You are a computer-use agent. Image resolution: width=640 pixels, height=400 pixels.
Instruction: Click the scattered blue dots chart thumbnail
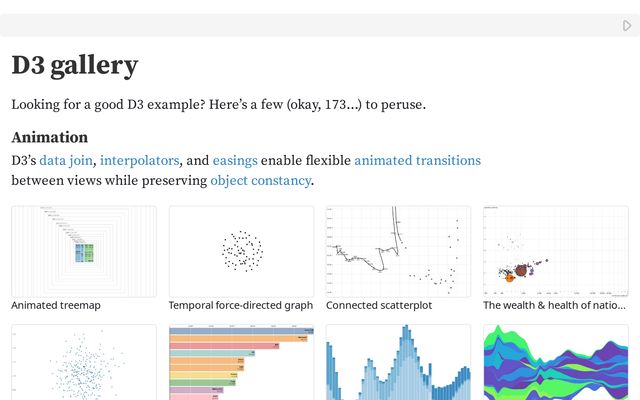point(84,362)
